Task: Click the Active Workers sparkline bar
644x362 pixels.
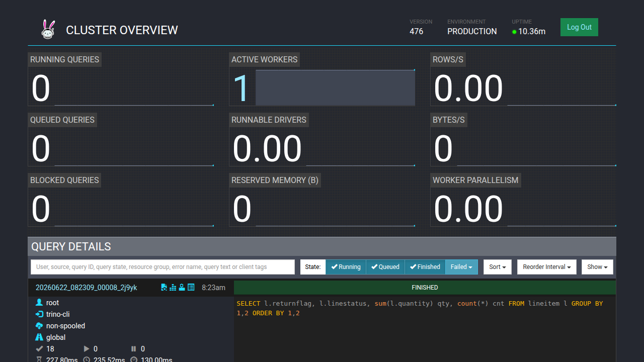Action: (x=335, y=88)
